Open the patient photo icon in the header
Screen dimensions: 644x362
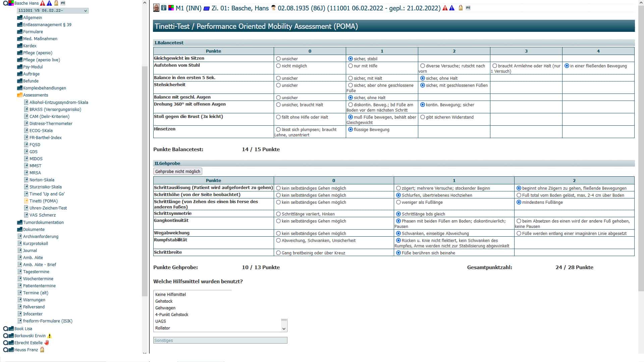coord(156,8)
